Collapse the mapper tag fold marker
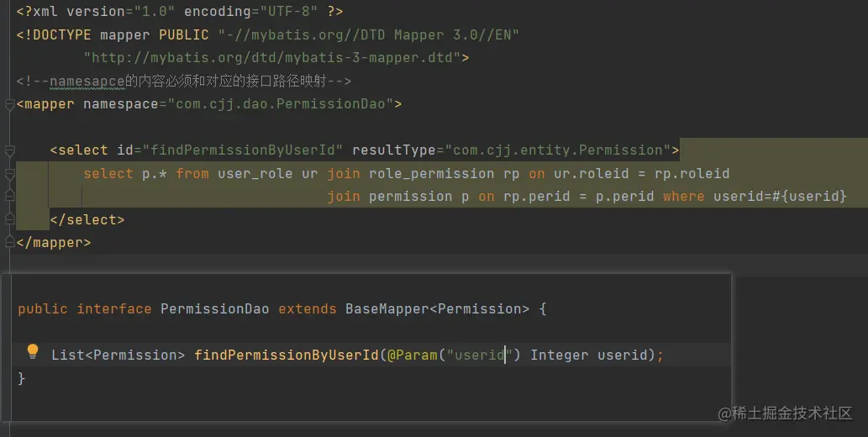The image size is (868, 437). (9, 104)
